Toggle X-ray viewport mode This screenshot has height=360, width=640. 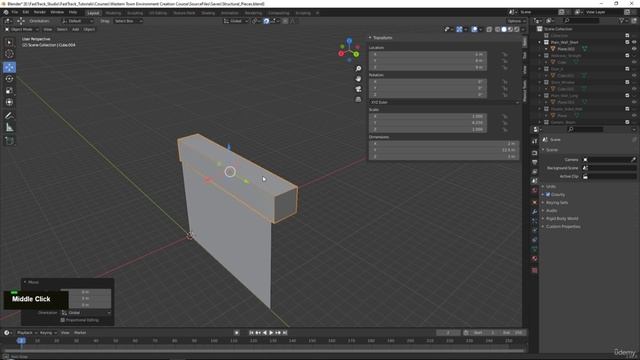point(489,29)
